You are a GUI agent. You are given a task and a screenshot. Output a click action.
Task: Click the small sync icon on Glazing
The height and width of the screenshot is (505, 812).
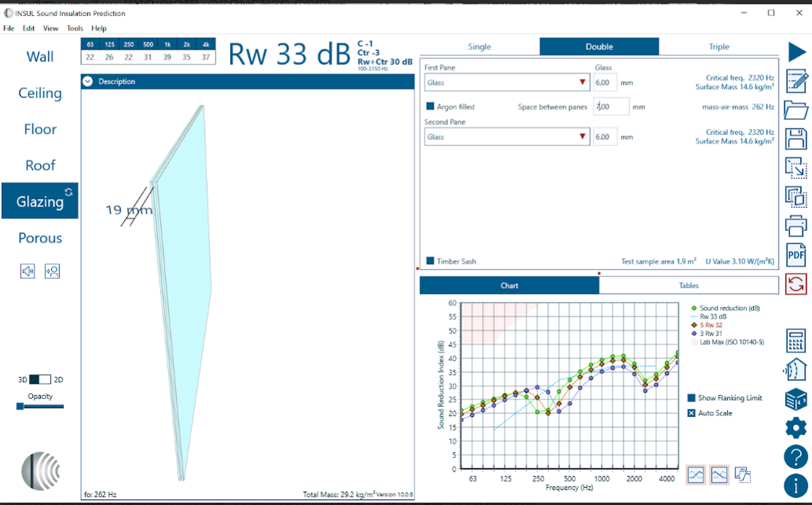tap(69, 192)
